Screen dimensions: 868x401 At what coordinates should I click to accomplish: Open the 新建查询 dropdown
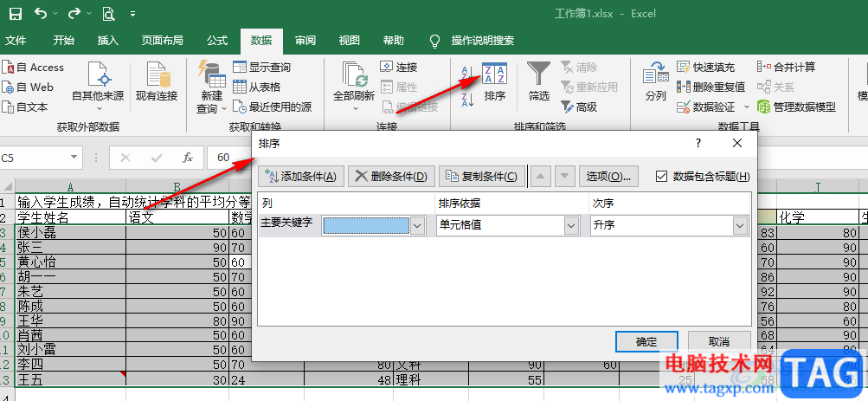tap(211, 88)
